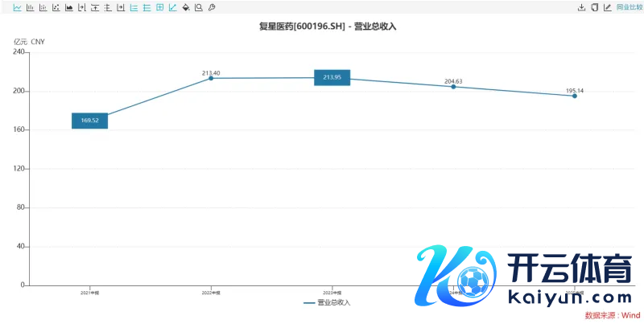Select the scatter plot chart icon
This screenshot has height=324, width=644.
tap(56, 7)
